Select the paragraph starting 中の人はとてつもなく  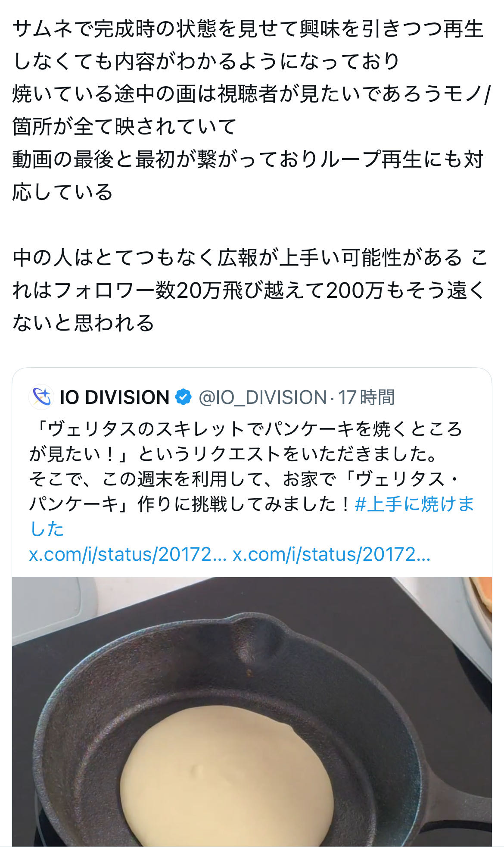click(x=250, y=290)
